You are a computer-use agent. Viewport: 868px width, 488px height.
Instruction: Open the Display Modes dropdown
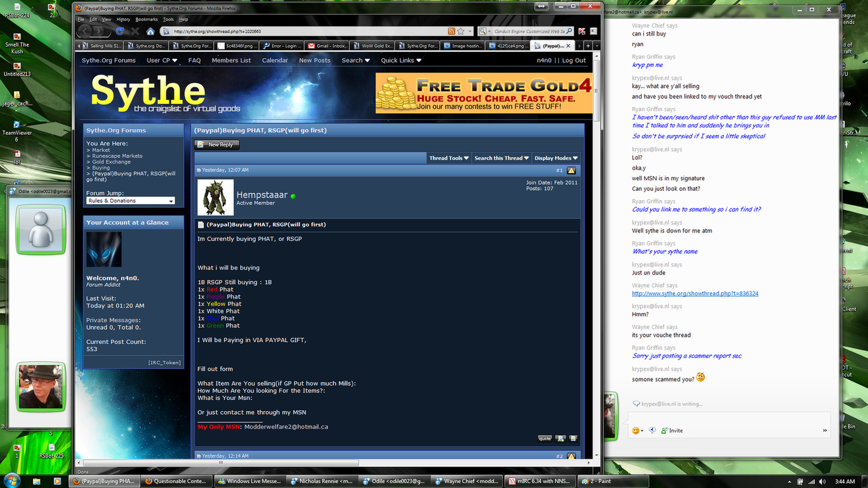point(556,158)
